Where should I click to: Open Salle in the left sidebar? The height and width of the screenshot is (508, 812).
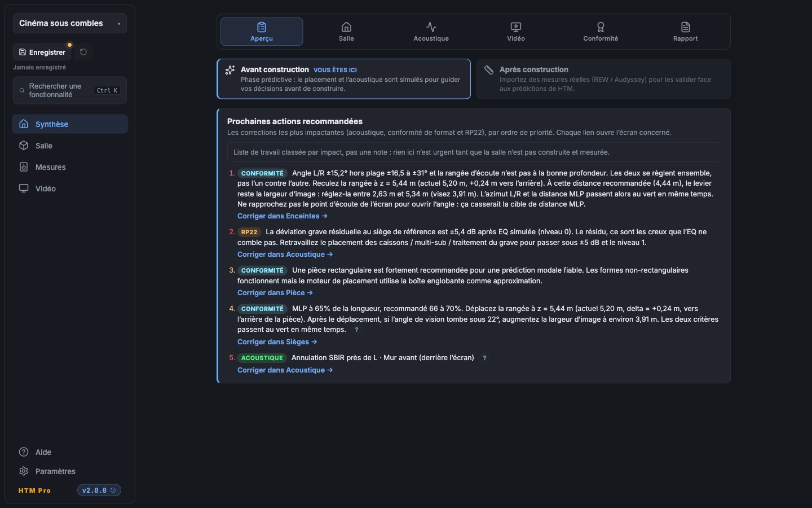[x=70, y=146]
